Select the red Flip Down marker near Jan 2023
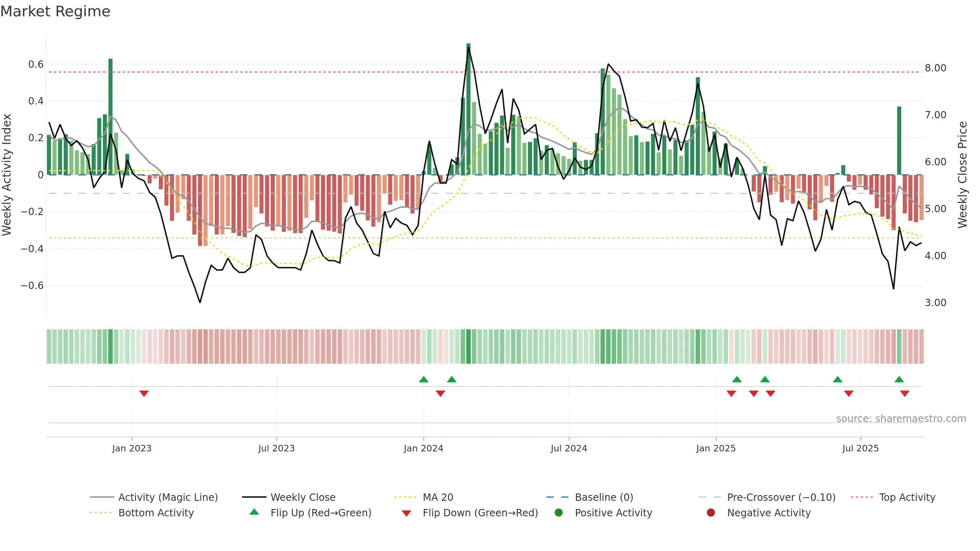The height and width of the screenshot is (551, 980). coord(144,393)
